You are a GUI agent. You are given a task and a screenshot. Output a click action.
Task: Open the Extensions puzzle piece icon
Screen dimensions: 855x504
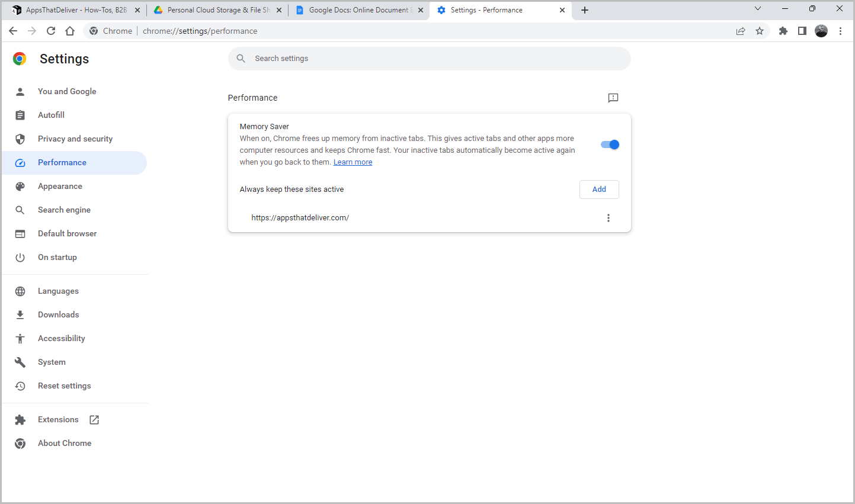[783, 30]
